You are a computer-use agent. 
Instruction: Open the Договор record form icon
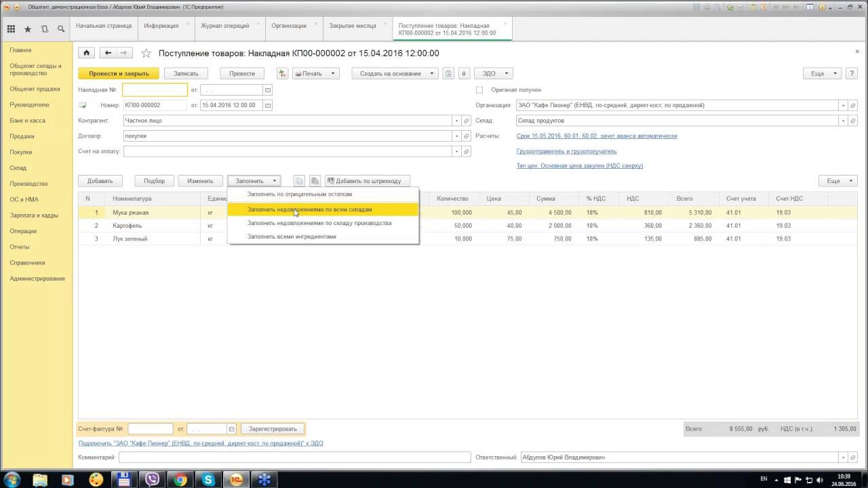click(466, 136)
